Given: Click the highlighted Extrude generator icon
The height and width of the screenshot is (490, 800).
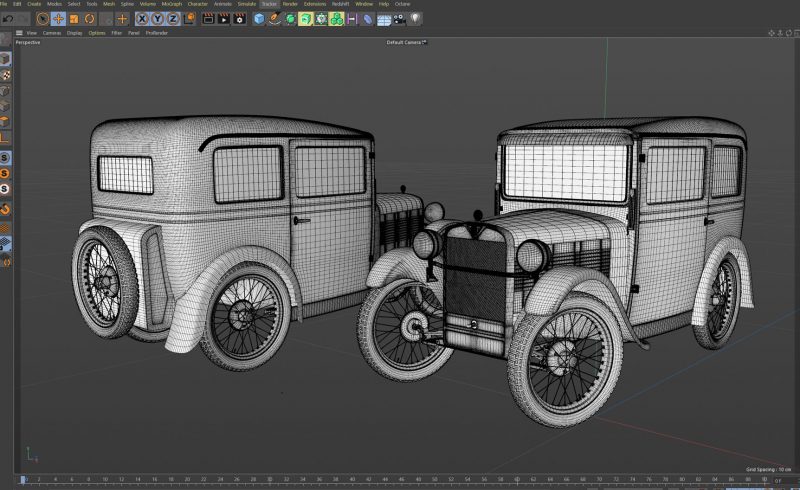Looking at the screenshot, I should (x=306, y=19).
